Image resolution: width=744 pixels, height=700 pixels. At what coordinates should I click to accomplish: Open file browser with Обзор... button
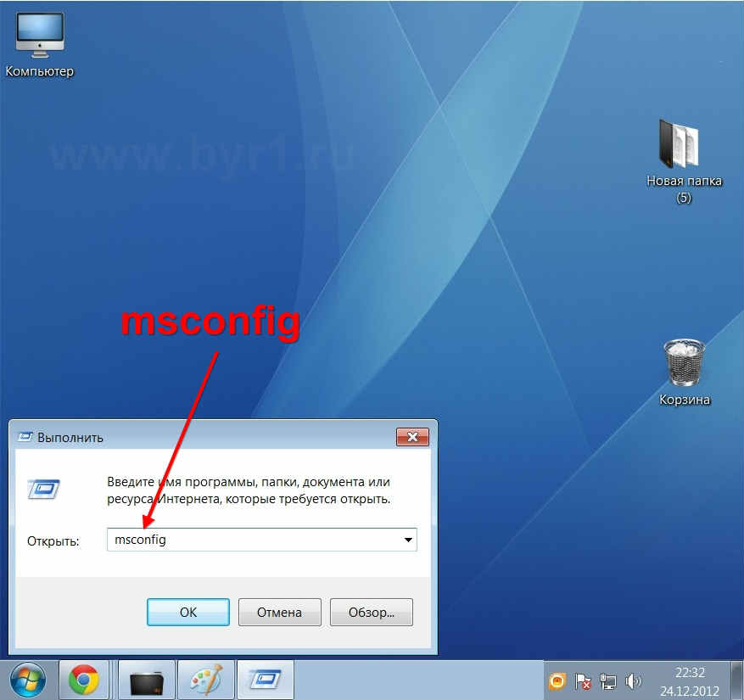[x=371, y=612]
